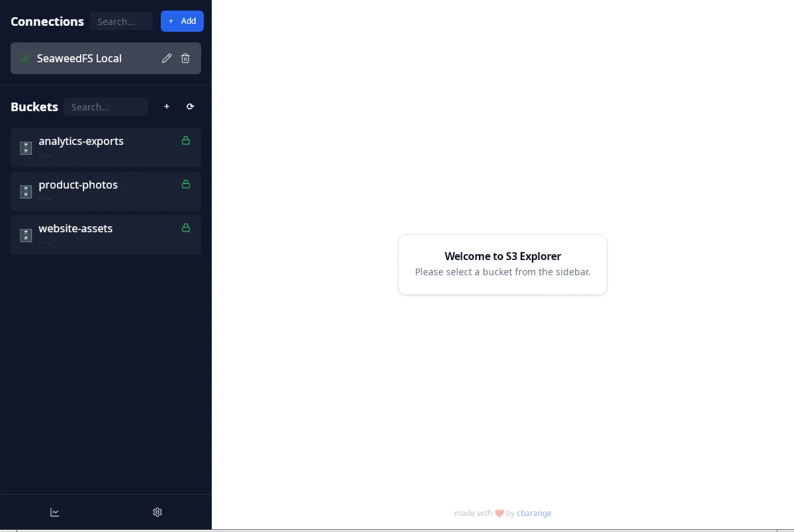The height and width of the screenshot is (532, 794).
Task: Open the website-assets bucket
Action: pyautogui.click(x=106, y=235)
